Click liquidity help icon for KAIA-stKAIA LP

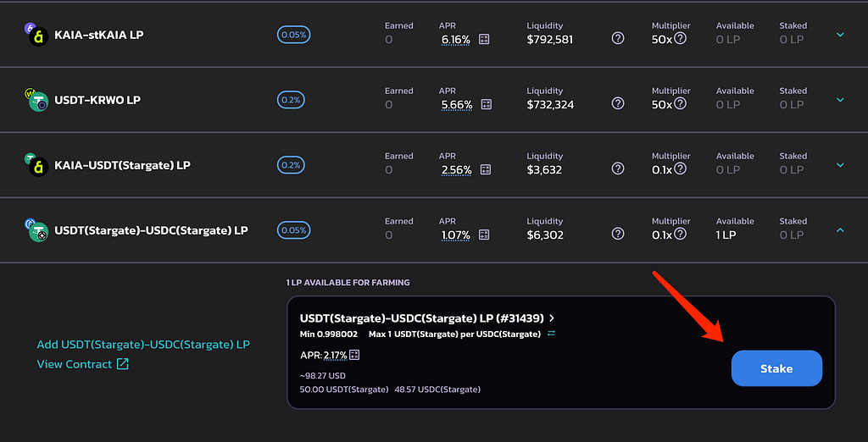(618, 38)
